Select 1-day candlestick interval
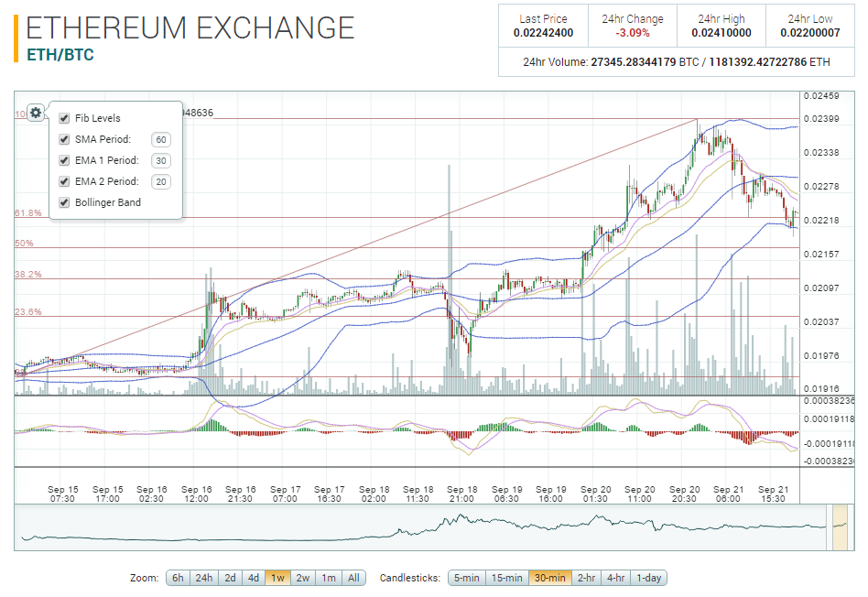868x597 pixels. coord(649,578)
